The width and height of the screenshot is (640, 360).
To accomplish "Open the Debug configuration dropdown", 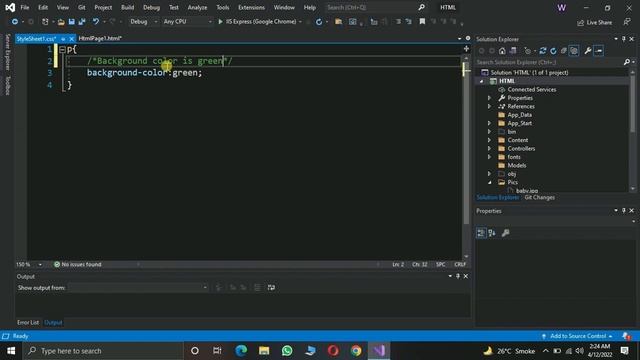I will pyautogui.click(x=143, y=22).
